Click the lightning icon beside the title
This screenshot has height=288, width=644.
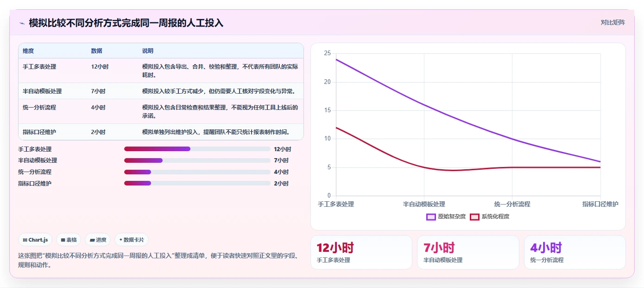[x=22, y=23]
